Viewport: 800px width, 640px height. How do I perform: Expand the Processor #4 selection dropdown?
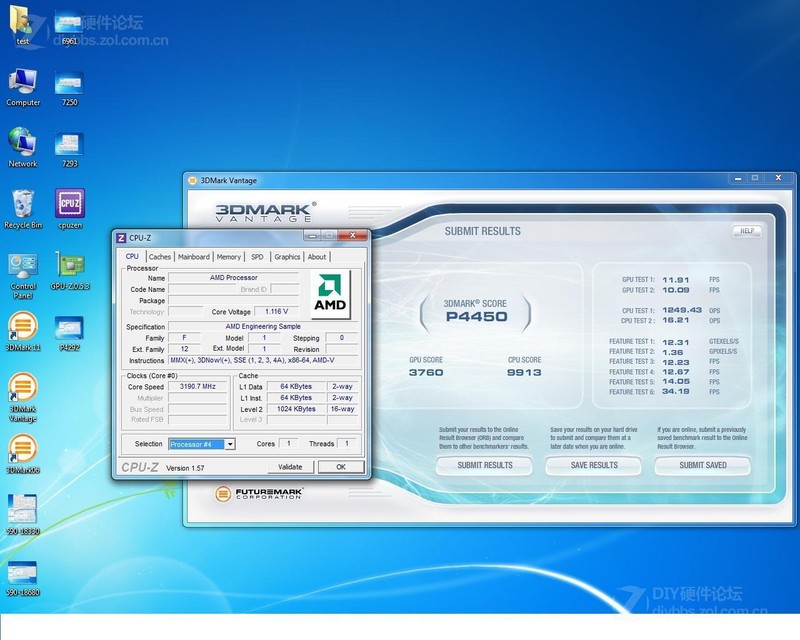230,444
